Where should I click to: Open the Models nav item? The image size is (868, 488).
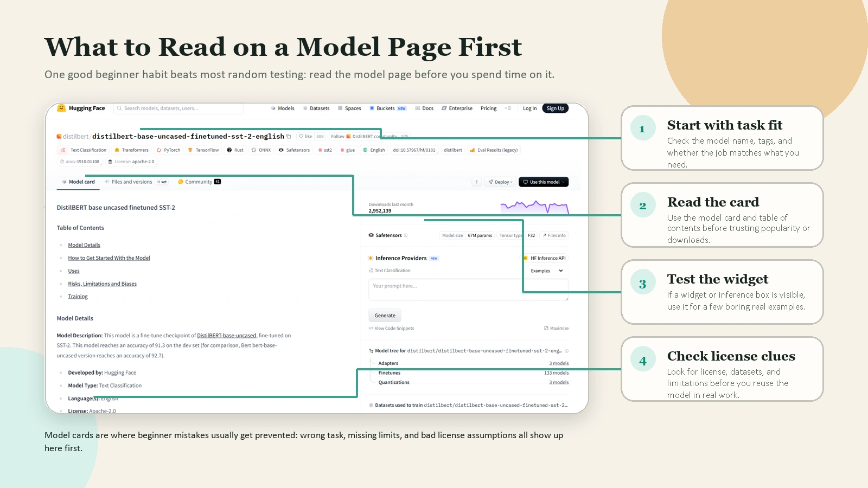pos(283,108)
